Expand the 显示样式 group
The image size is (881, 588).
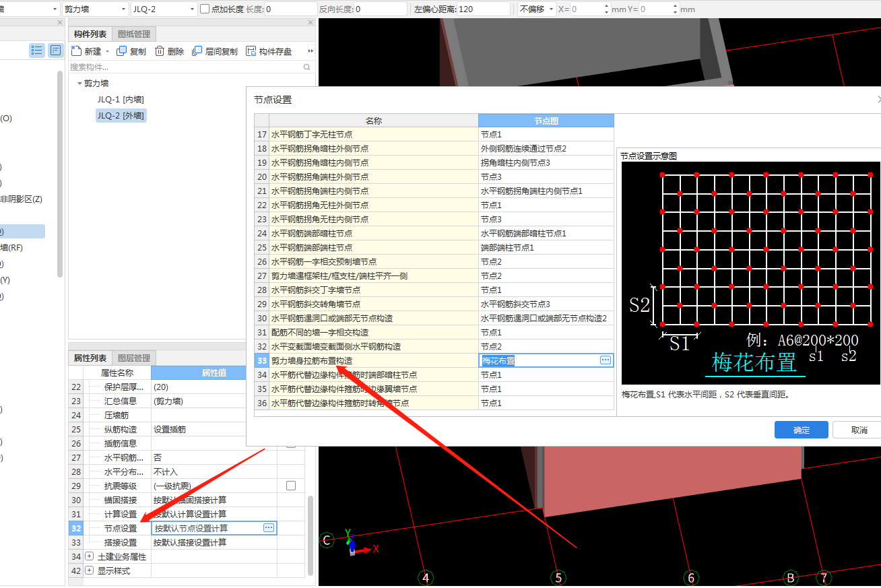[90, 570]
